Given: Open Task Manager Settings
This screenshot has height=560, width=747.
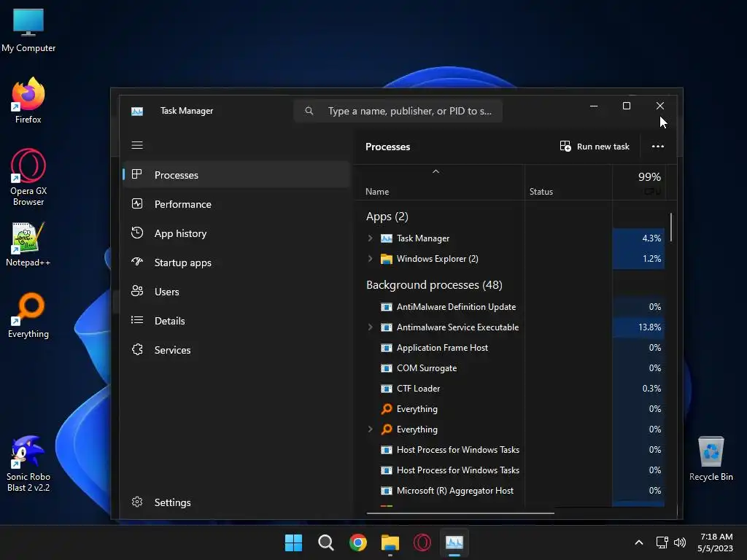Looking at the screenshot, I should [x=237, y=502].
